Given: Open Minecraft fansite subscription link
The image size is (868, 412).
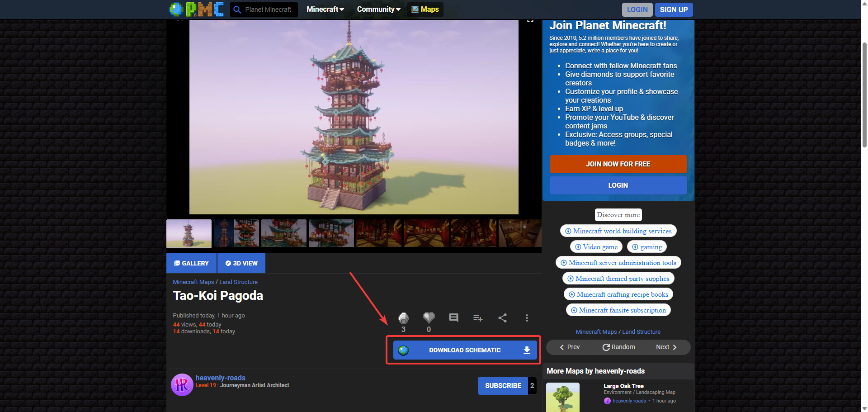Looking at the screenshot, I should pos(618,310).
